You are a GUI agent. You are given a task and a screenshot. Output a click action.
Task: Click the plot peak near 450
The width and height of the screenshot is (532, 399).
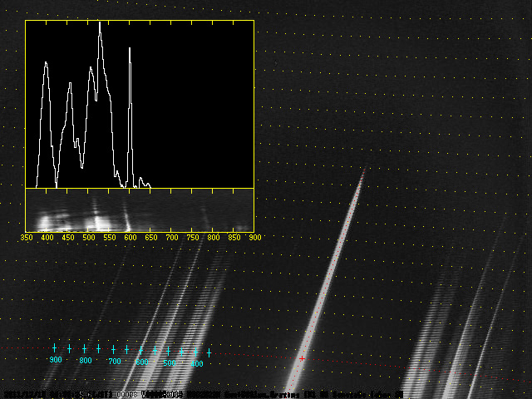[70, 85]
